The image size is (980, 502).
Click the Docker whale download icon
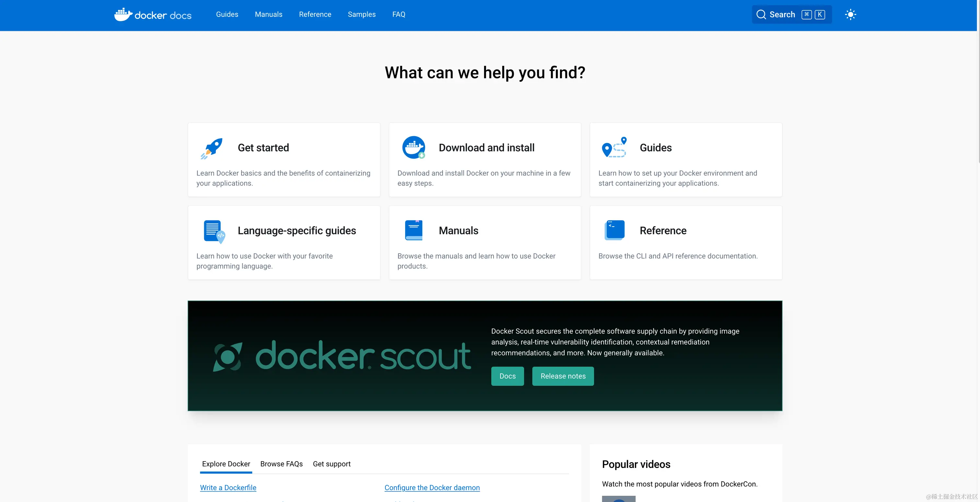click(x=414, y=147)
